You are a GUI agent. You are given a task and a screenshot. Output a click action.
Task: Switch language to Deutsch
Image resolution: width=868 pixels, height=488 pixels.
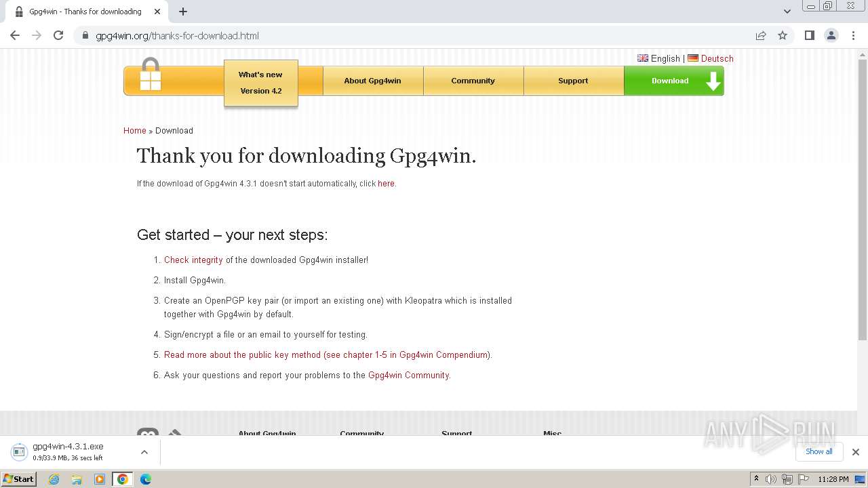717,58
